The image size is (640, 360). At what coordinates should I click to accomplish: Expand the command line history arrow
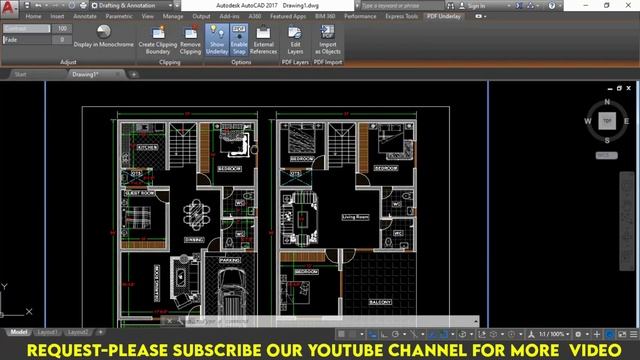(476, 321)
